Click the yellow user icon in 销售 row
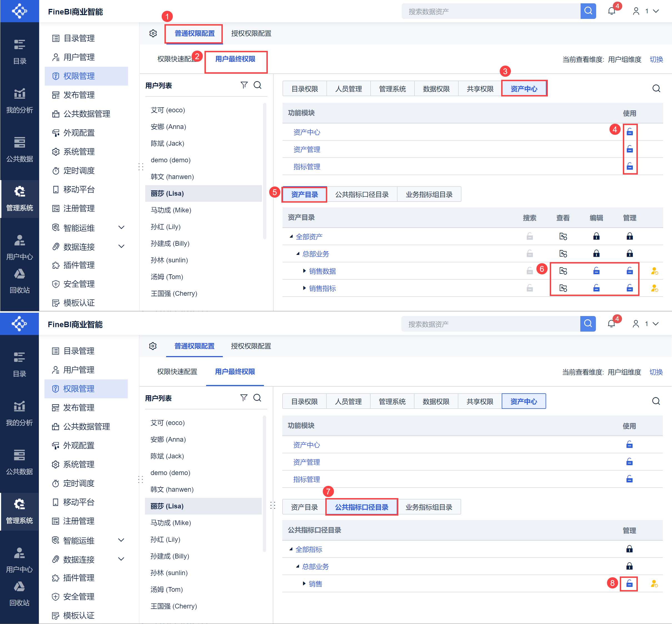Screen dimensions: 672x624 point(654,583)
